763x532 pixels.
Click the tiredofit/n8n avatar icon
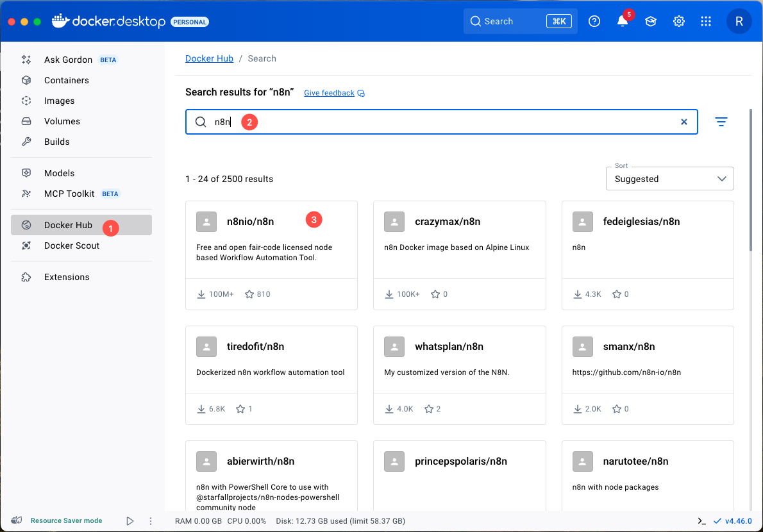coord(206,347)
